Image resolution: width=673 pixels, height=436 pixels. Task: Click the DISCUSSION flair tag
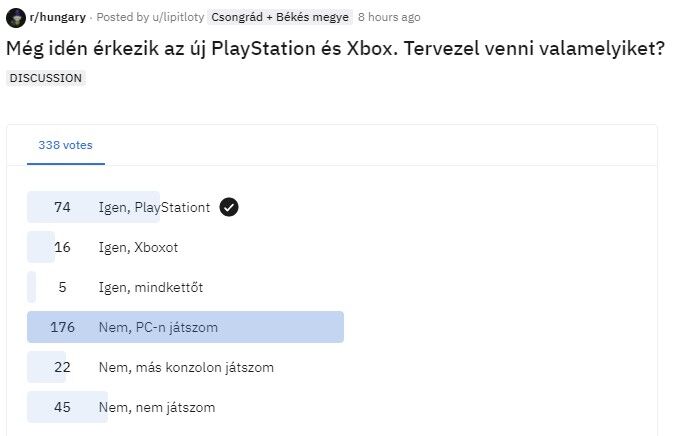pos(46,78)
